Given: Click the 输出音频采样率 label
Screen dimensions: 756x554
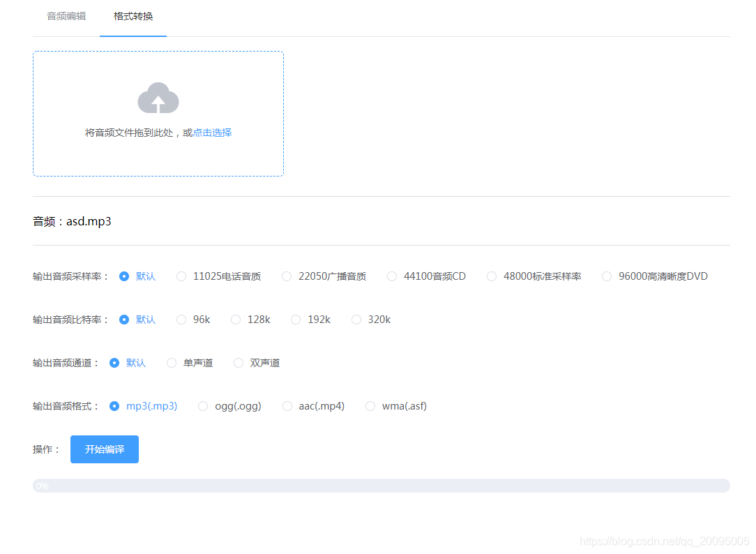Looking at the screenshot, I should coord(70,276).
